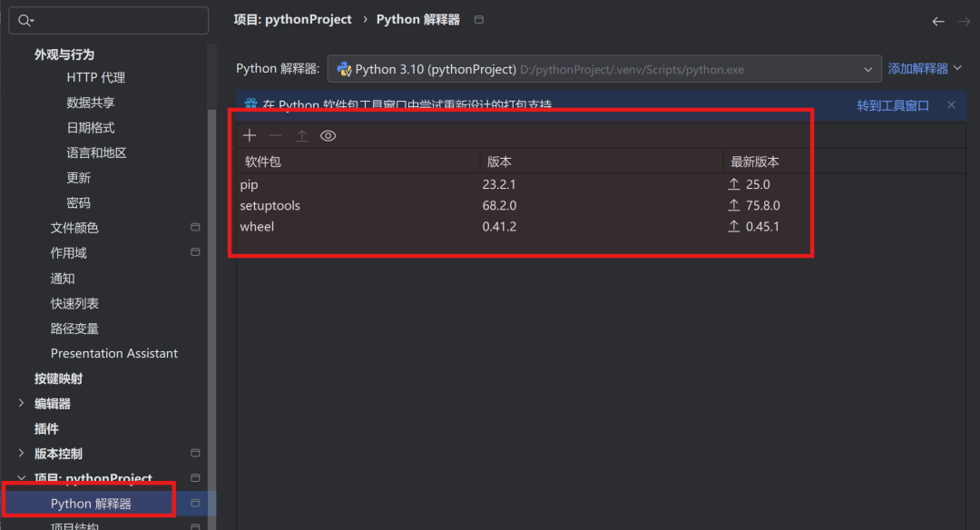Dismiss the packaging support banner
980x530 pixels.
(x=951, y=105)
